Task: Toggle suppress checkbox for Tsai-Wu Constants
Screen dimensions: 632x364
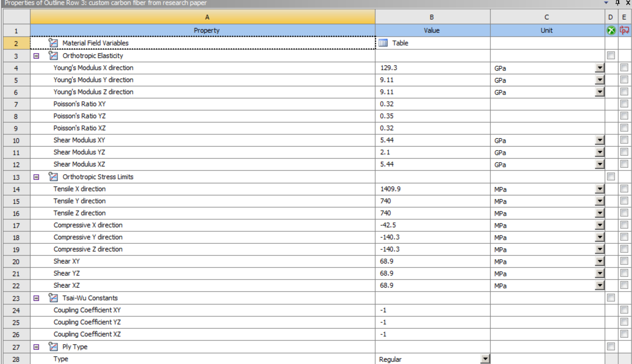Action: click(611, 298)
